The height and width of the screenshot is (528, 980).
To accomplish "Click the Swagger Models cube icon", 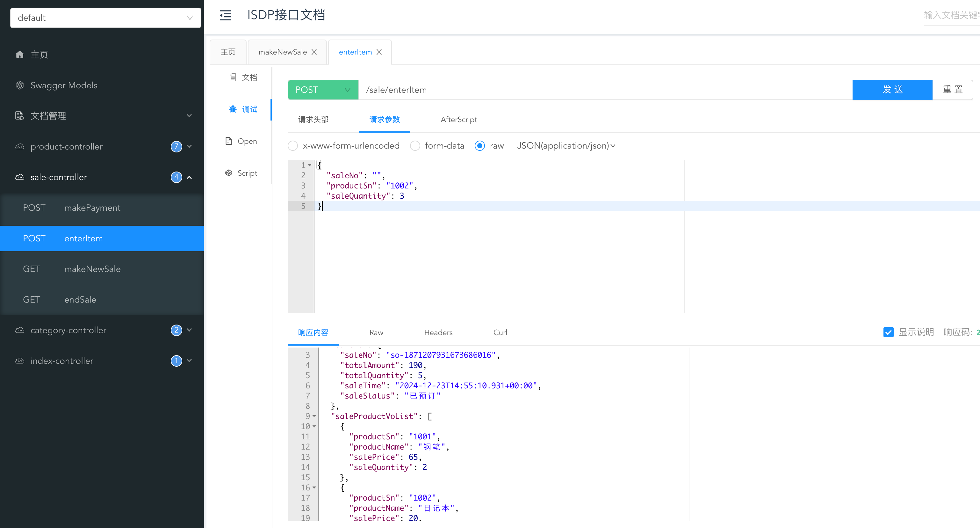I will click(20, 85).
